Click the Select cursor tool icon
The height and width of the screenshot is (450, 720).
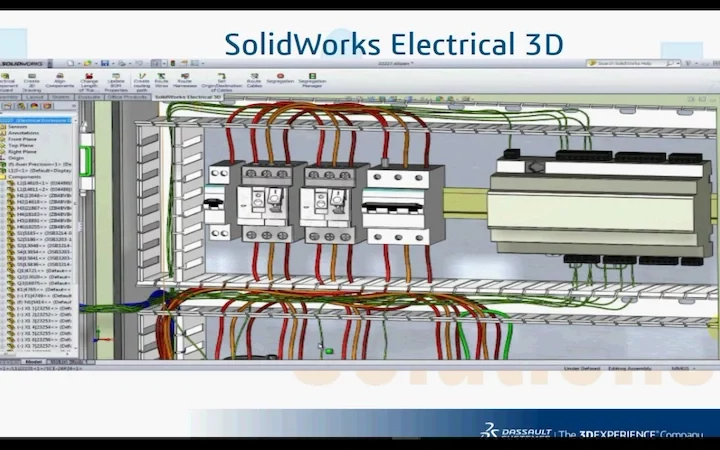click(x=156, y=63)
